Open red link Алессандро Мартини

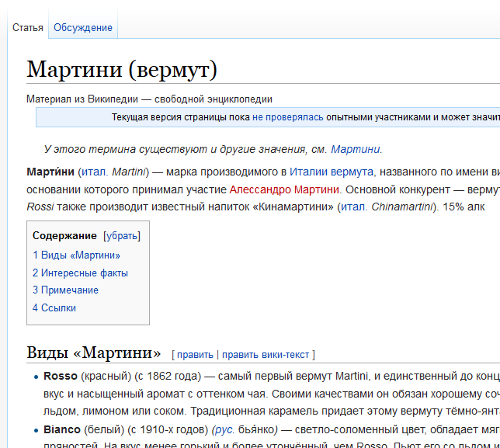point(284,189)
